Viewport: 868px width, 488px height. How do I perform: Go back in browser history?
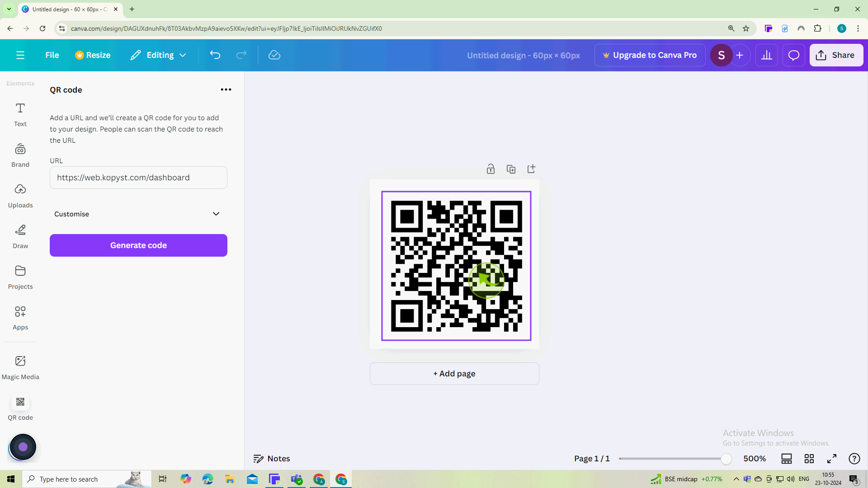point(10,28)
